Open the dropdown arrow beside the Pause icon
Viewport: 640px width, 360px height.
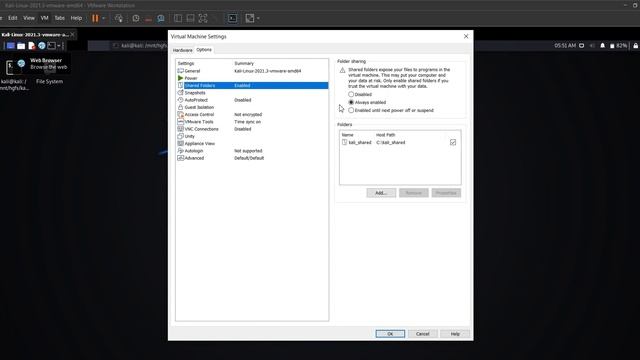click(x=104, y=18)
